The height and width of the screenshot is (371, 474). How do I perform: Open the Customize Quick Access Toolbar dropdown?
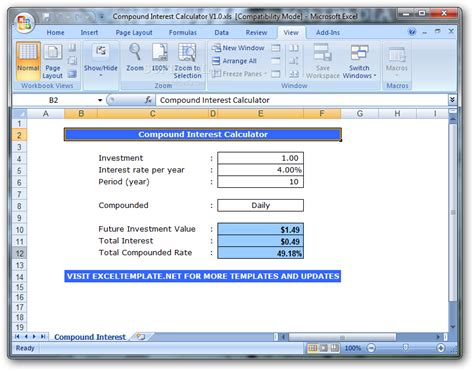click(102, 16)
